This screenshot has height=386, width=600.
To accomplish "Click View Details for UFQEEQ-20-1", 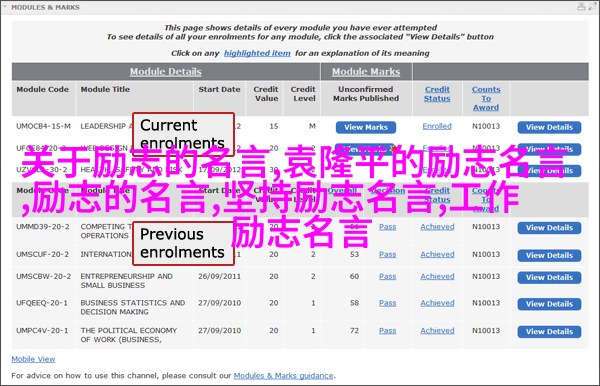I will click(549, 304).
